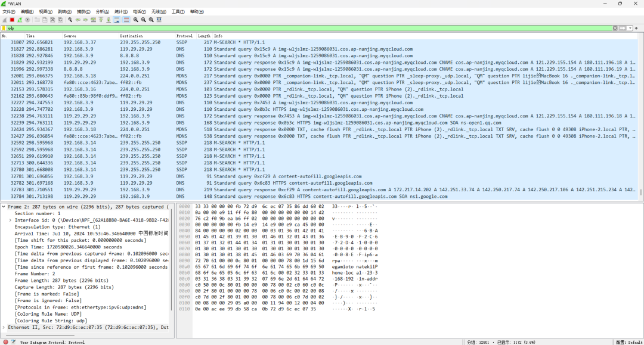
Task: Jump to the first packet
Action: 101,20
